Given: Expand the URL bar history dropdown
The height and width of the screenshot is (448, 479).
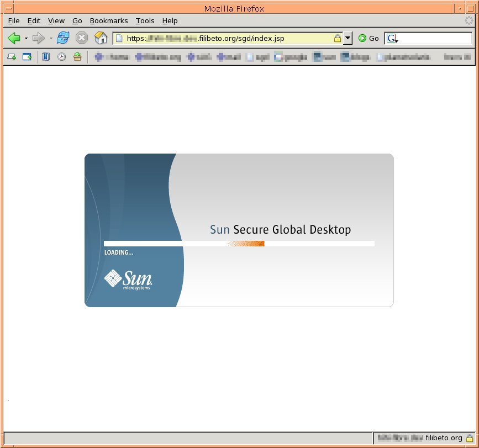Looking at the screenshot, I should click(348, 39).
